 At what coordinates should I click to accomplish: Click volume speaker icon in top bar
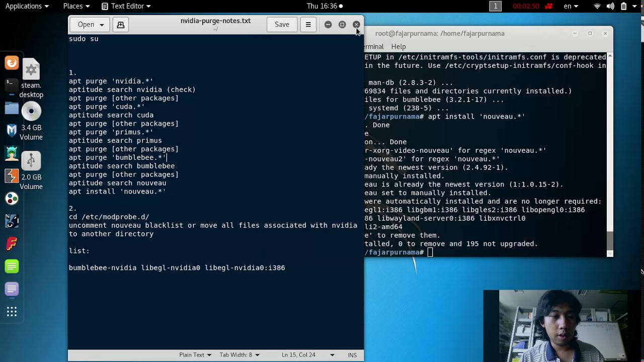point(610,6)
